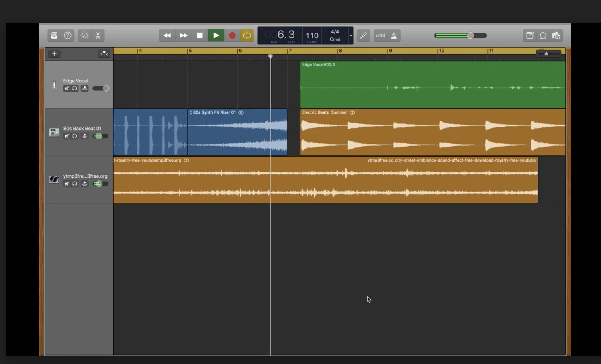Adjust 80s Back Beat 01 volume slider
This screenshot has width=601, height=364.
tap(100, 136)
